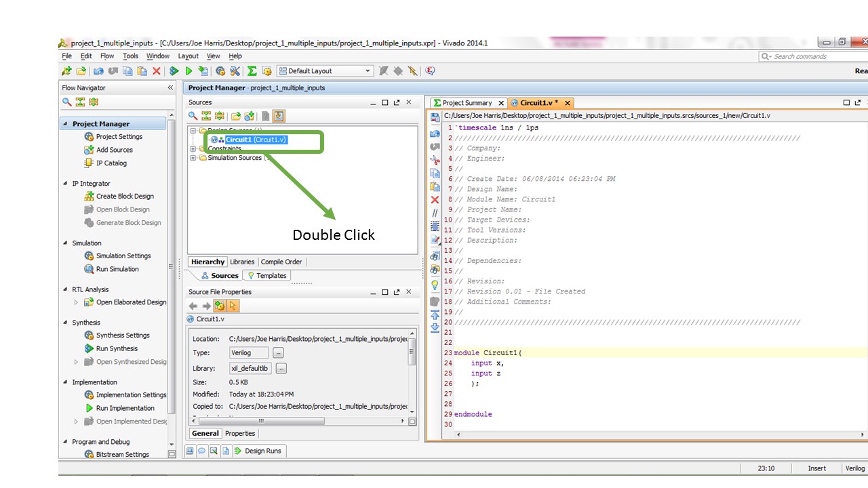868x488 pixels.
Task: Toggle Scroll to selected object in Sources toolbar
Action: click(278, 116)
